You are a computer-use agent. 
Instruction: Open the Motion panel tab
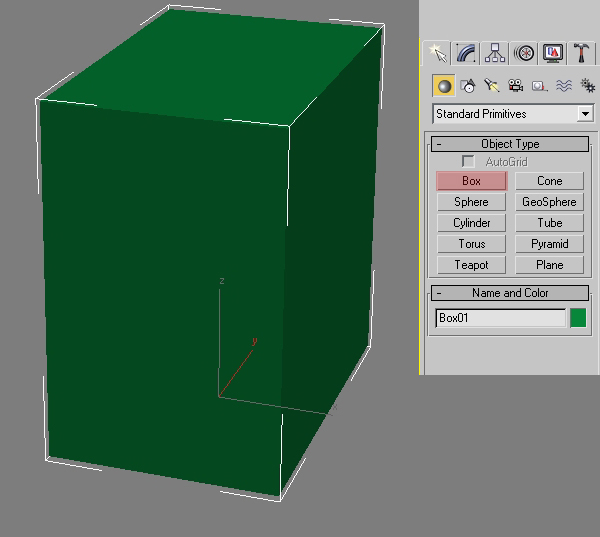[524, 53]
